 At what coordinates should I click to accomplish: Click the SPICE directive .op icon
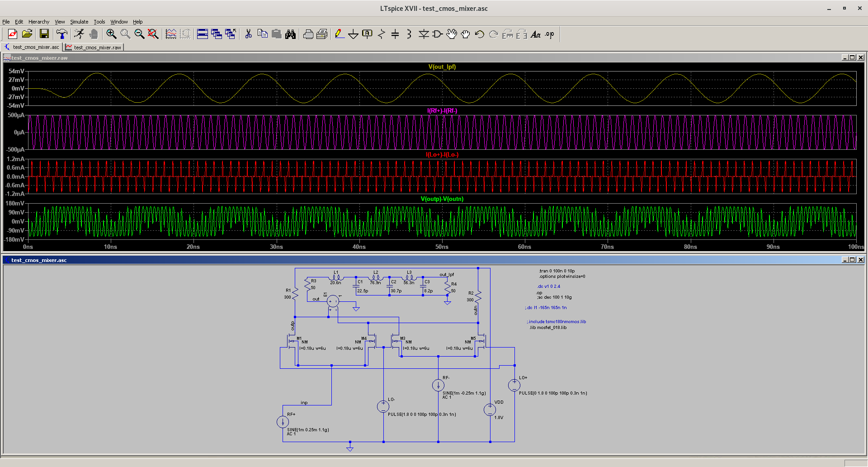point(549,34)
